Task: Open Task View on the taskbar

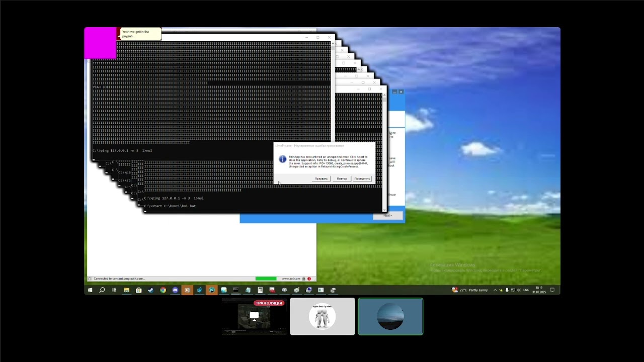Action: click(x=114, y=290)
